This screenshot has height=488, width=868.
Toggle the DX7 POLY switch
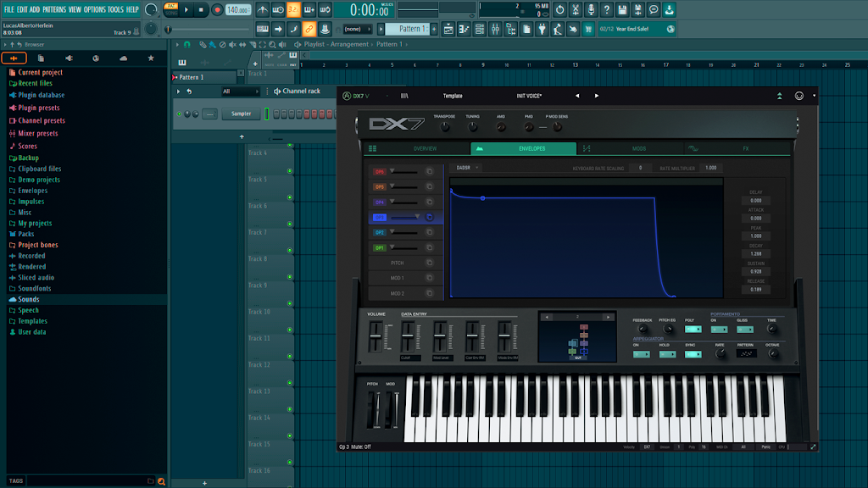693,330
